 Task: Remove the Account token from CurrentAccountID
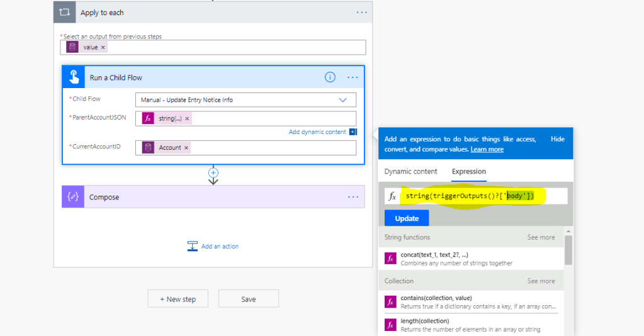coord(186,148)
